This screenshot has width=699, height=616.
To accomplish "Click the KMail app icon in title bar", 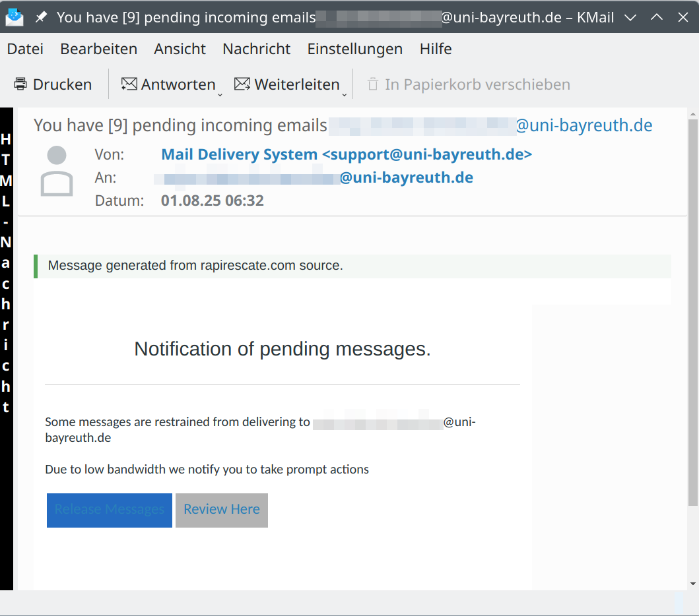I will (x=15, y=17).
